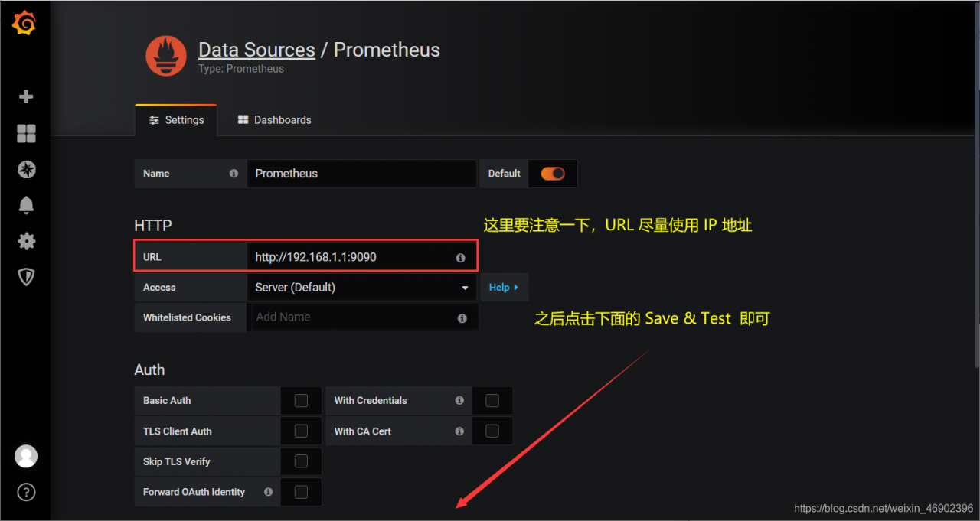Click the Auth section heading

click(149, 370)
